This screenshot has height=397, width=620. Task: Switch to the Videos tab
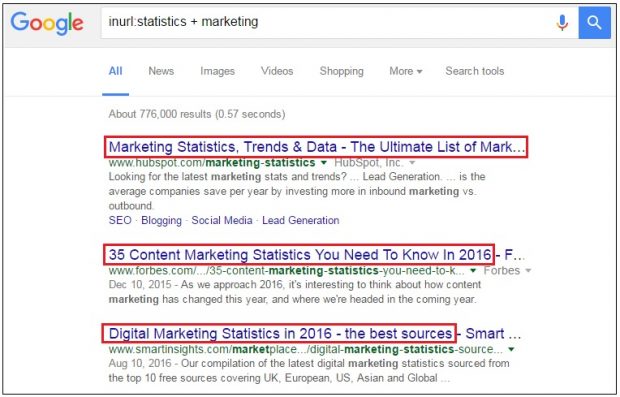[x=277, y=71]
